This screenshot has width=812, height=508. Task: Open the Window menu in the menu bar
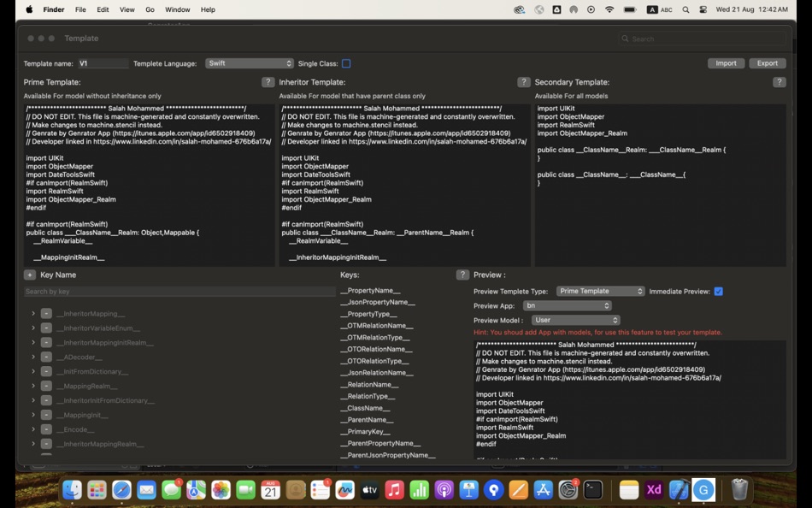click(x=177, y=9)
